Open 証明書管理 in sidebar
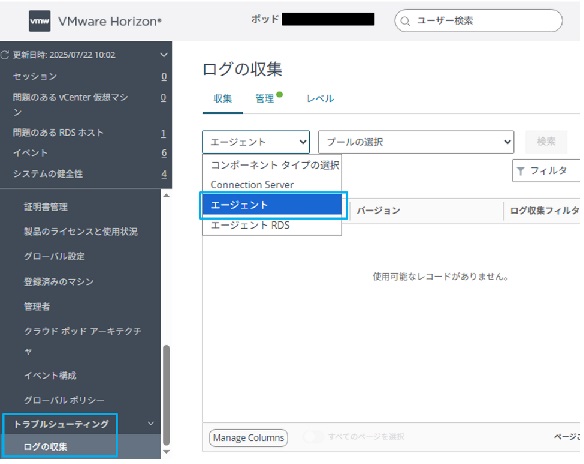Image resolution: width=584 pixels, height=464 pixels. click(x=46, y=207)
